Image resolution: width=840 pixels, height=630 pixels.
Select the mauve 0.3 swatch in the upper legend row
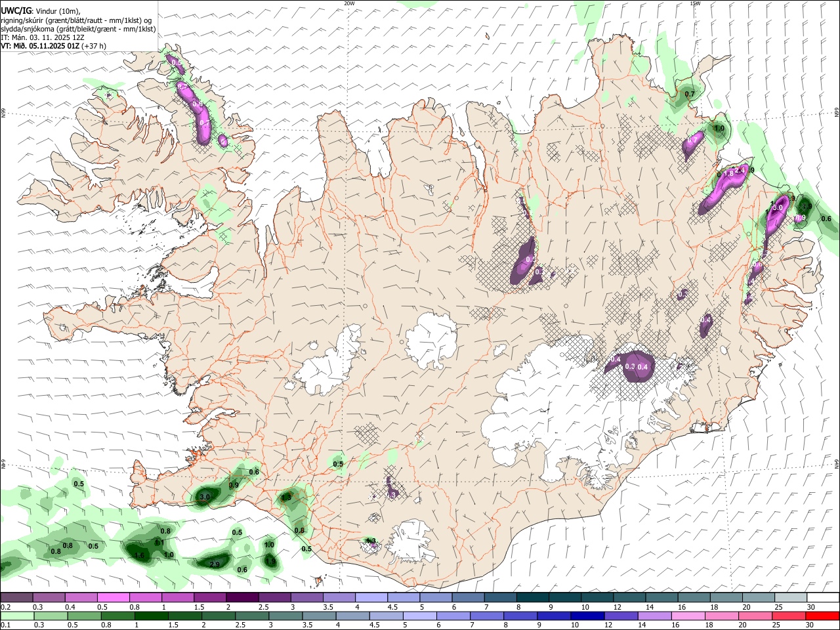pyautogui.click(x=49, y=597)
